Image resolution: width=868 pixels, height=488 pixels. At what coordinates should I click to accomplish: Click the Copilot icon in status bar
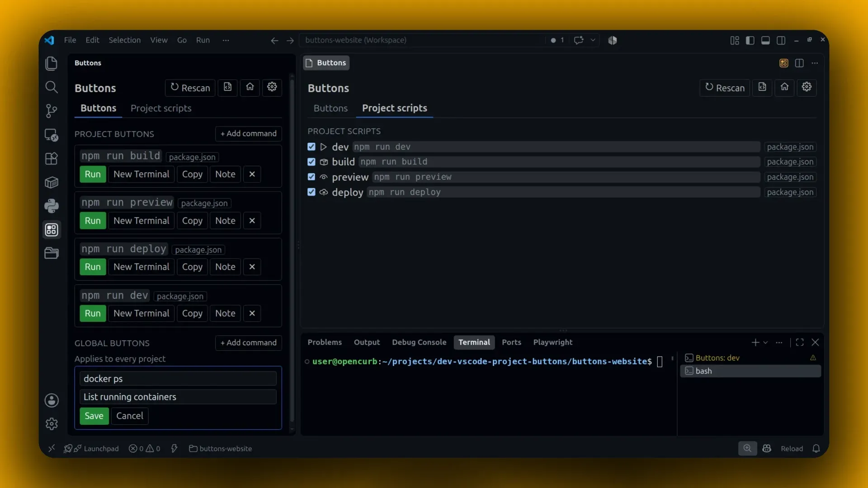[767, 449]
